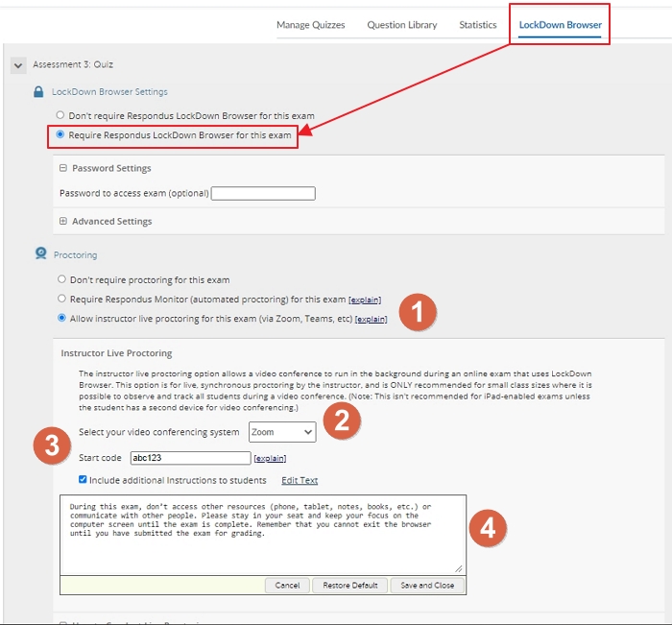Screen dimensions: 672x625
Task: Click the Advanced Settings label
Action: coord(112,221)
